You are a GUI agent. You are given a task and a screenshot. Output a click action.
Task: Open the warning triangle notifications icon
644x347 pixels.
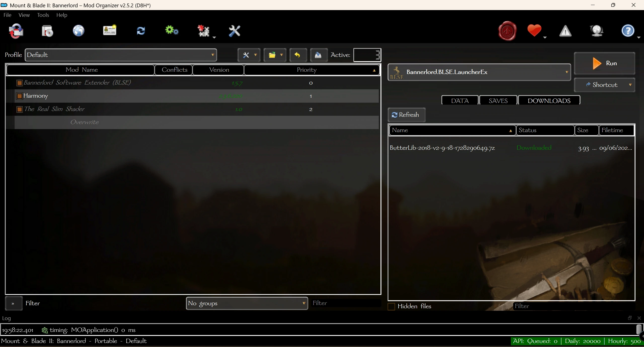[565, 31]
